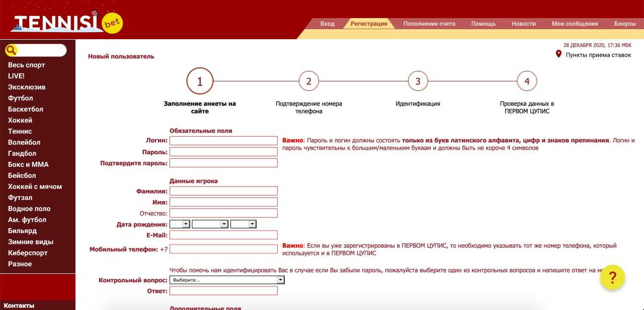Open the birth month dropdown

(210, 224)
